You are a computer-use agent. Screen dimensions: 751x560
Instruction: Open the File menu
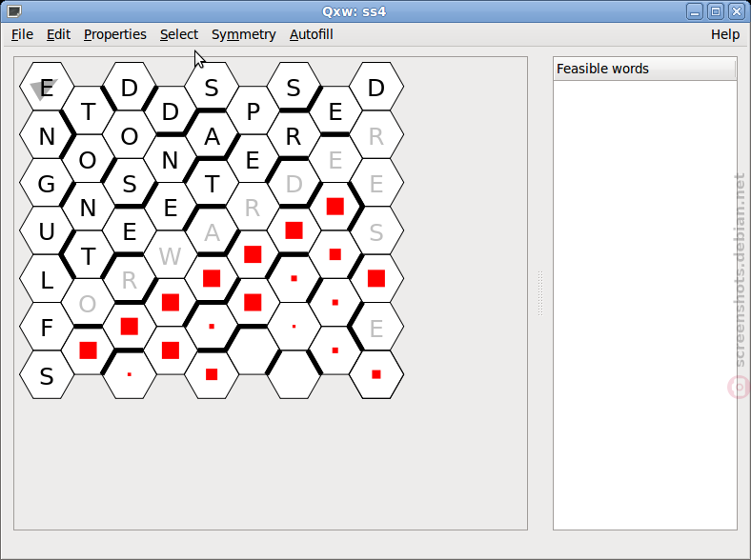pos(22,34)
